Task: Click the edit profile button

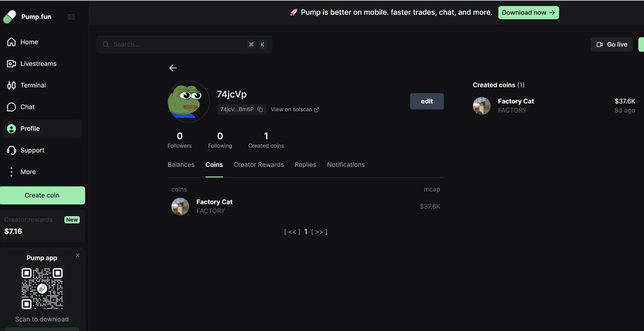Action: click(427, 101)
